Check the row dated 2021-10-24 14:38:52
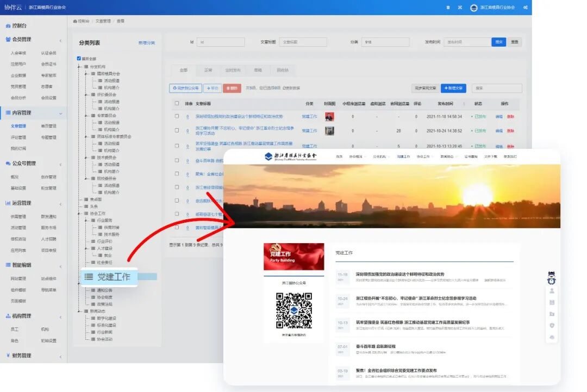 [x=177, y=130]
